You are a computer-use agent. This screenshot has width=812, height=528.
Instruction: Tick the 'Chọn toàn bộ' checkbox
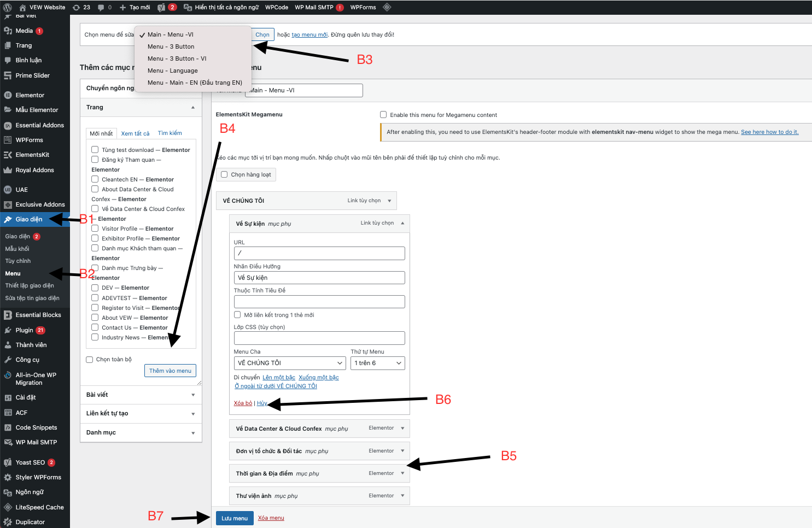tap(90, 360)
